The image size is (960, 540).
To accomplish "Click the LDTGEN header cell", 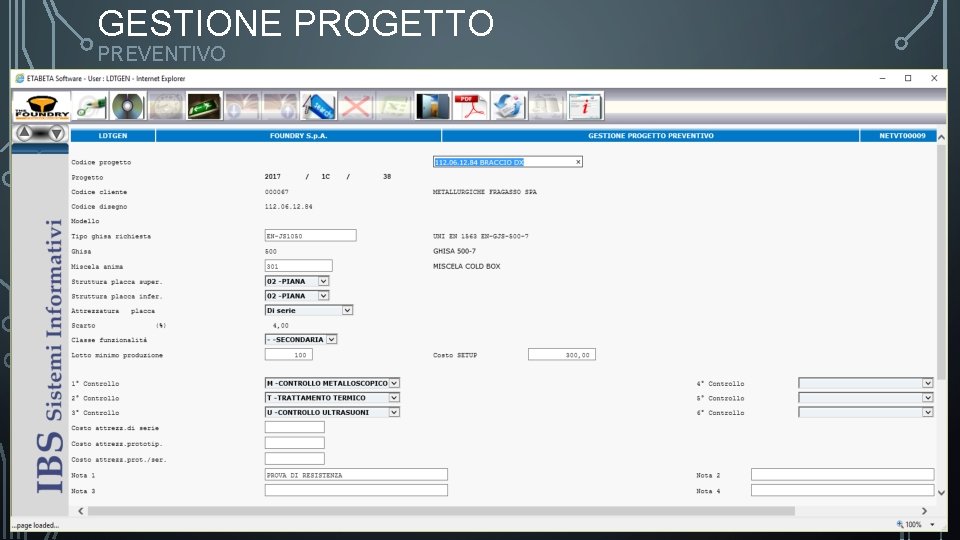I will 113,136.
